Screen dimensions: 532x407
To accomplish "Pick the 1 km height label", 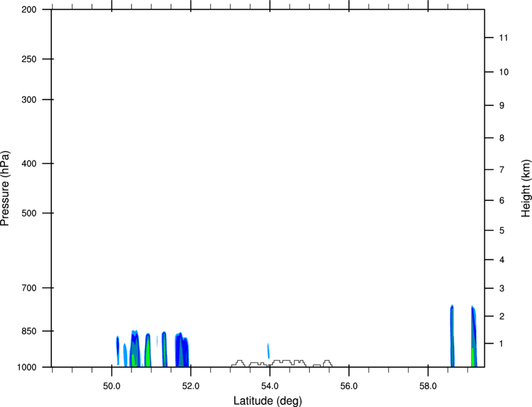I will point(502,344).
